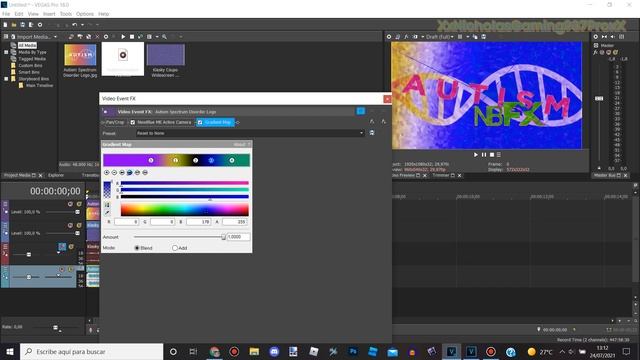This screenshot has width=640, height=360.
Task: Click the R channel value field
Action: point(127,222)
